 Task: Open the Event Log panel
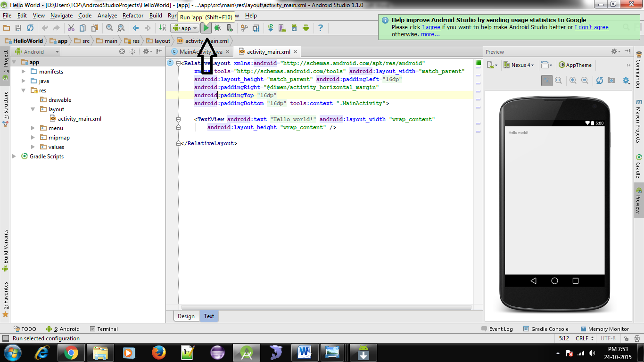click(x=497, y=329)
